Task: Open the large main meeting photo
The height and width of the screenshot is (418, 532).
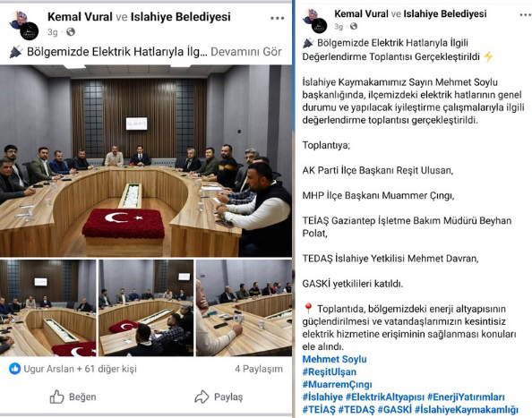Action: 146,161
